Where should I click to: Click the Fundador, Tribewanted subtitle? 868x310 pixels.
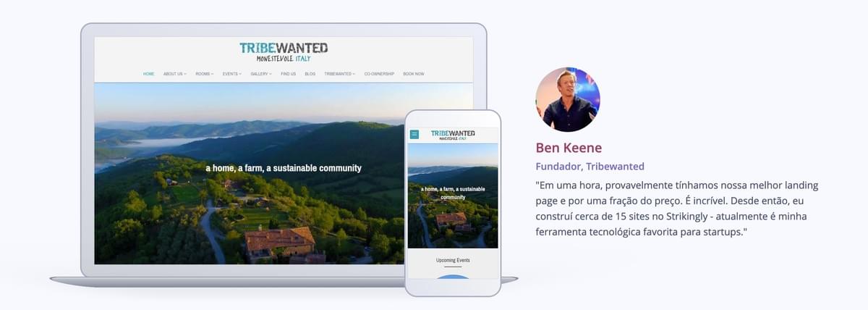pos(590,167)
